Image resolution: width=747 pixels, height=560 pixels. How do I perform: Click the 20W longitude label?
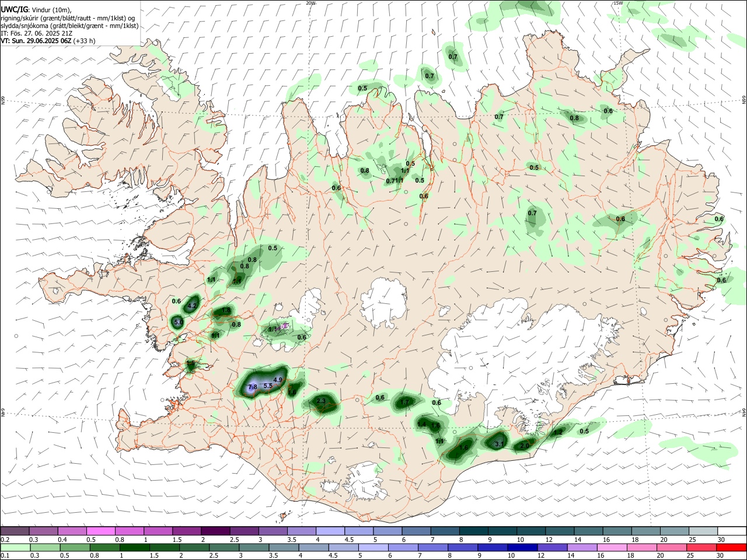310,3
